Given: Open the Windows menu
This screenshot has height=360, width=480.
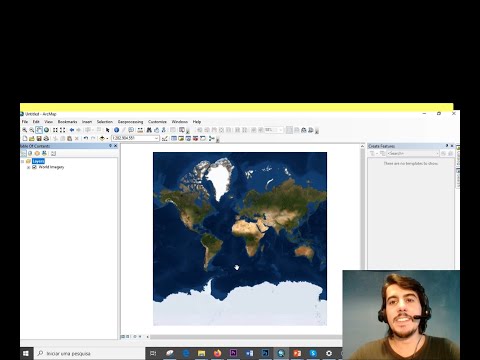Looking at the screenshot, I should 180,122.
